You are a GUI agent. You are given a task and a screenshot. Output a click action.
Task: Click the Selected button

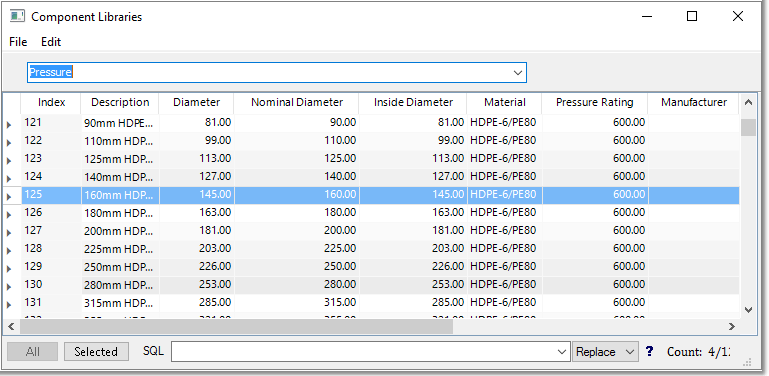(x=96, y=352)
